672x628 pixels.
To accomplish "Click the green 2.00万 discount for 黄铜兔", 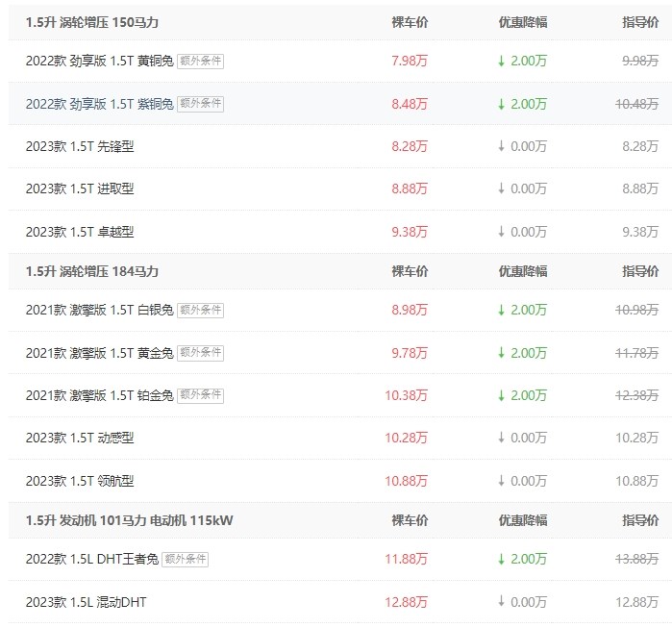I will click(x=522, y=61).
